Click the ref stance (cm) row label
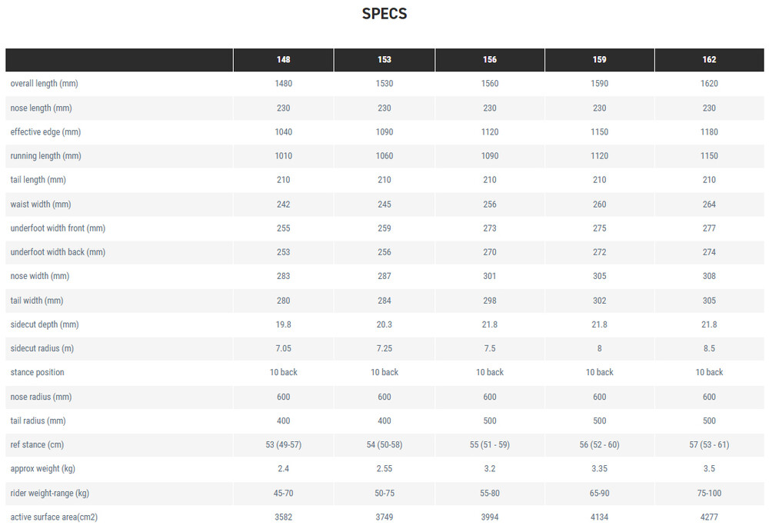Viewport: 769px width, 532px height. click(38, 445)
